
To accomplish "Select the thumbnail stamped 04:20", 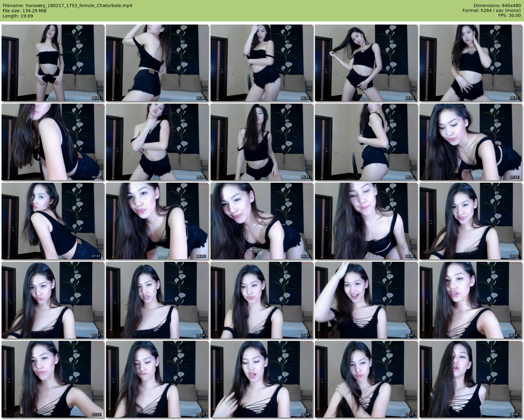I will (52, 142).
